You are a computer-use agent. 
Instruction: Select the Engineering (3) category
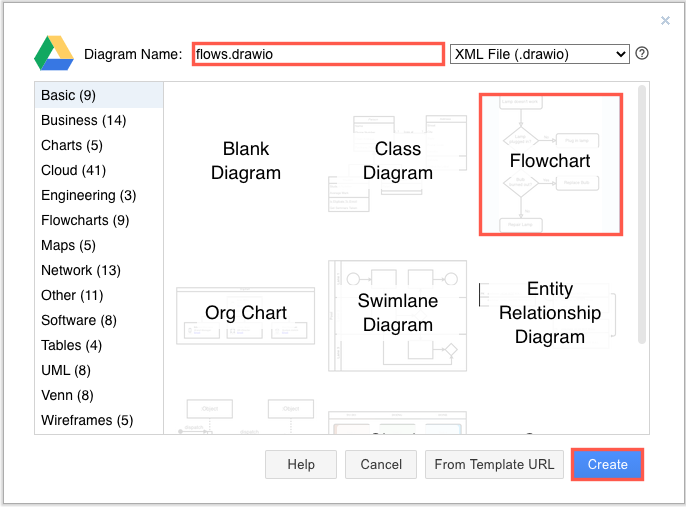99,195
